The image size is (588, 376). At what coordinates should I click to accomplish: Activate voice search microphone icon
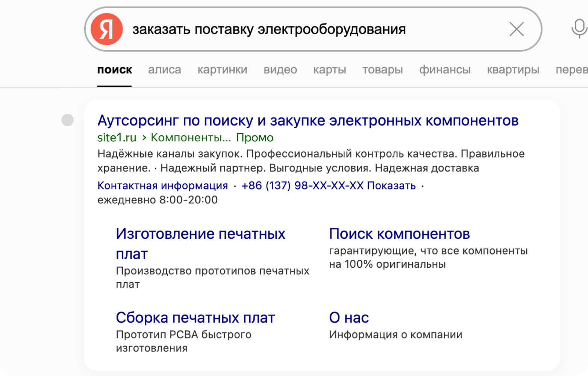point(579,29)
